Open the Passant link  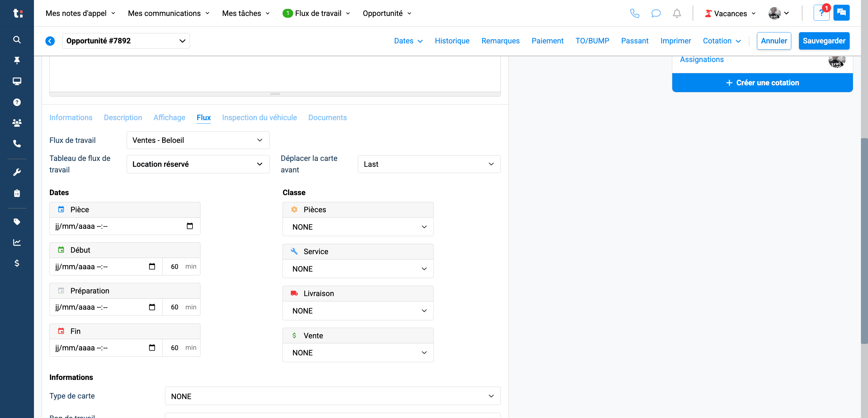(634, 41)
